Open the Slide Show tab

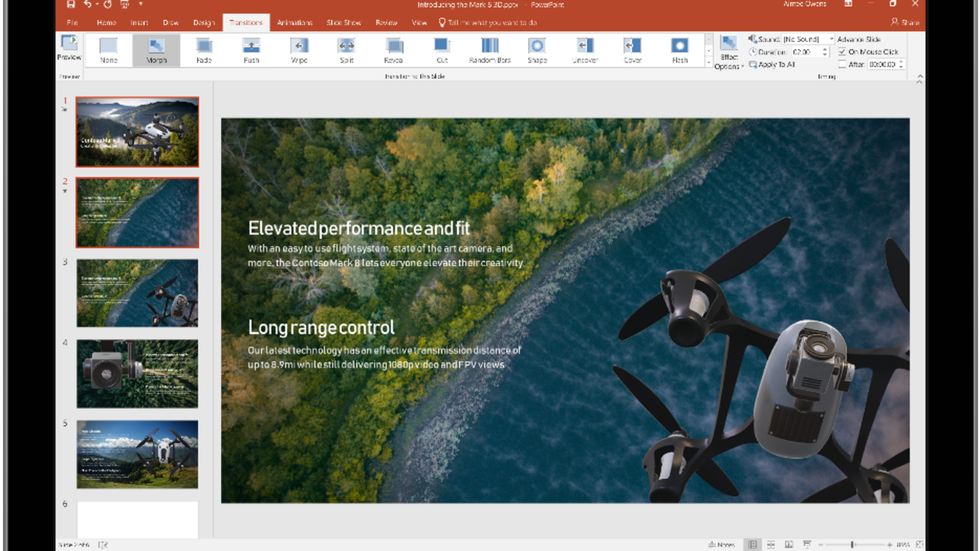[344, 23]
